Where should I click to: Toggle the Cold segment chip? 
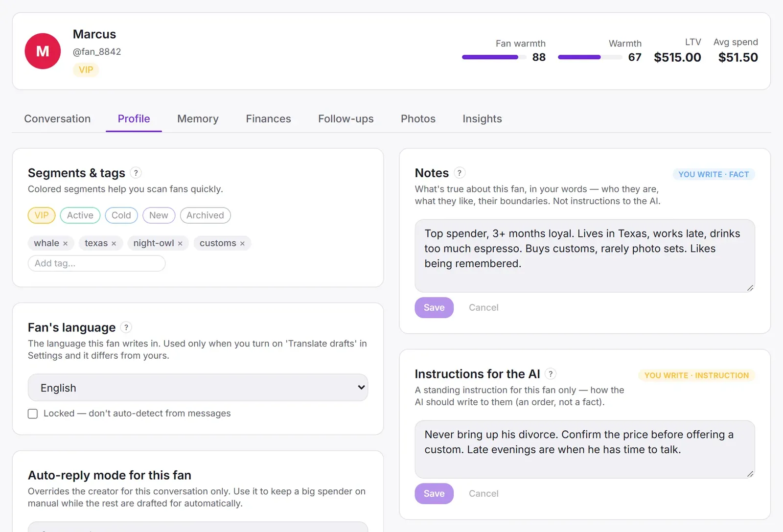point(121,215)
